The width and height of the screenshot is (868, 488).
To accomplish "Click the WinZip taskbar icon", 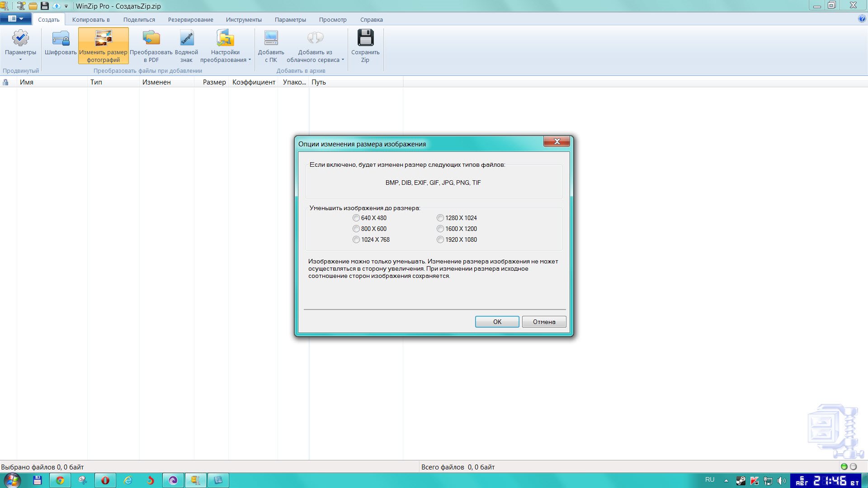I will (x=195, y=480).
